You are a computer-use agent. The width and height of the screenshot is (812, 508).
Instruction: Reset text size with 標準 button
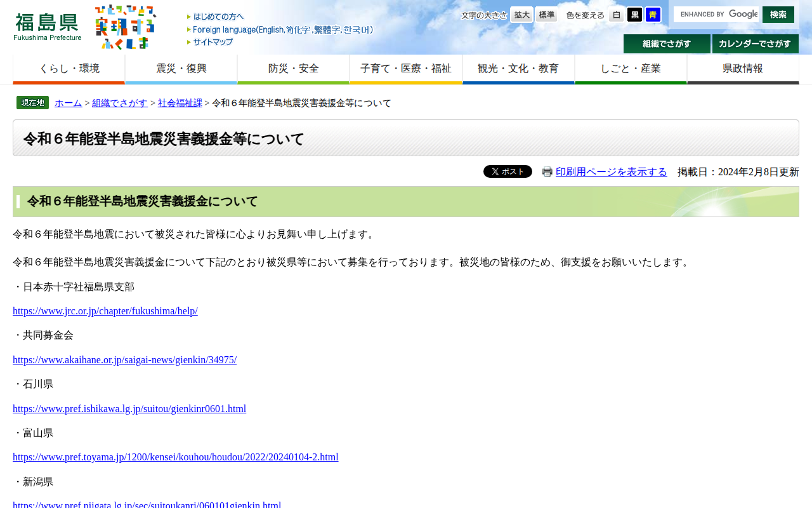[x=546, y=15]
